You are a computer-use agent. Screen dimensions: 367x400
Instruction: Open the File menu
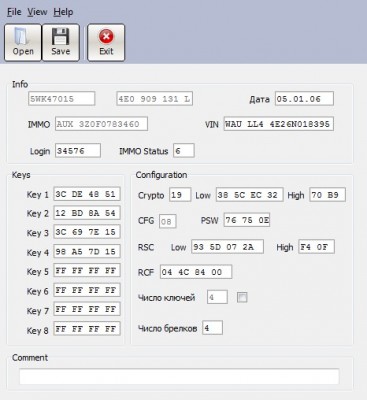coord(14,12)
